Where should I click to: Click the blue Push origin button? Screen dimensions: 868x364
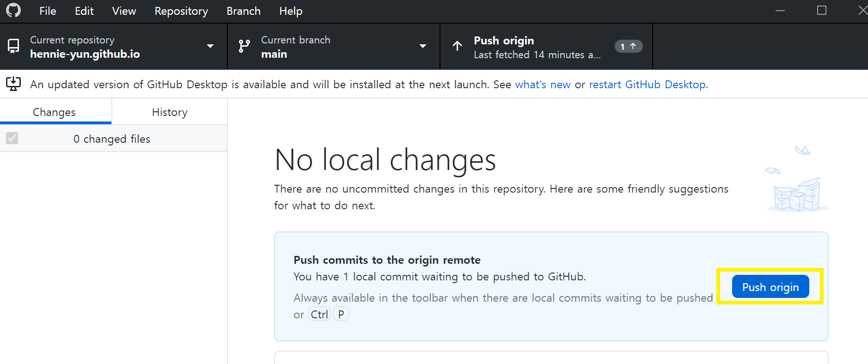click(770, 287)
